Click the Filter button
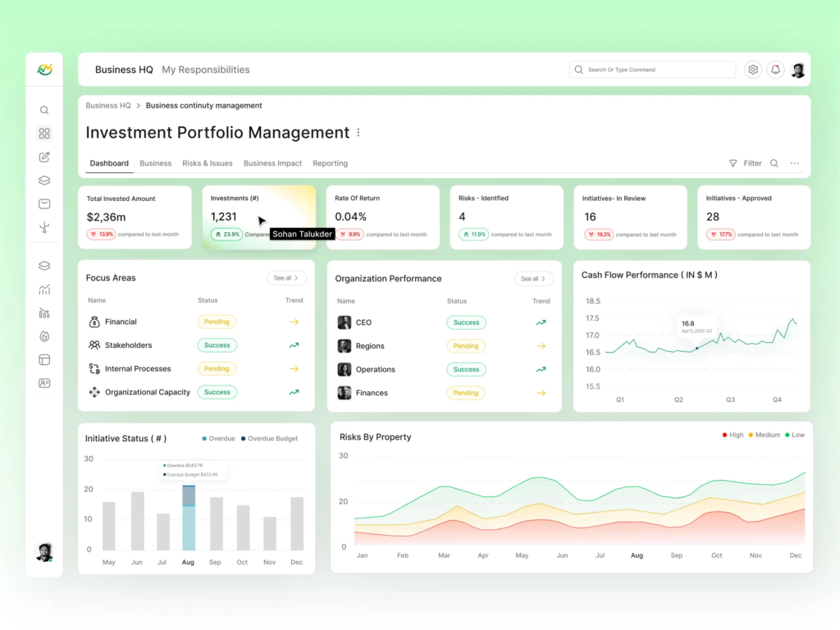Screen dimensions: 840x630 [746, 163]
